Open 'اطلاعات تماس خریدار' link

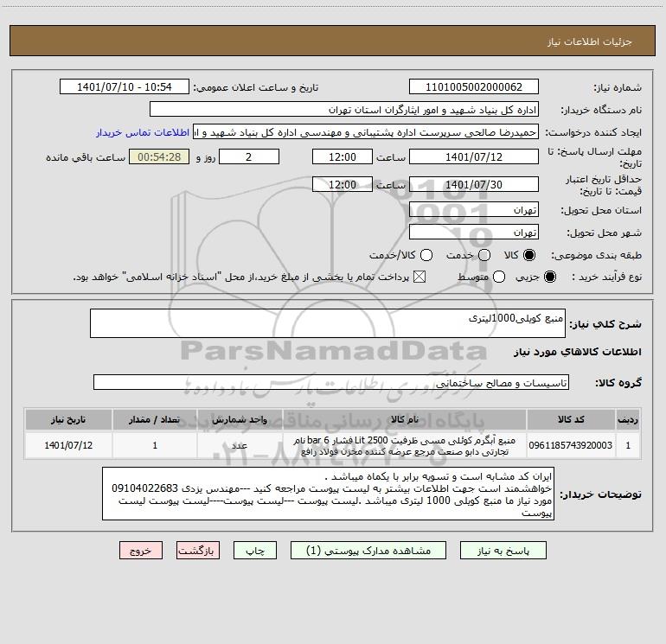pos(143,132)
